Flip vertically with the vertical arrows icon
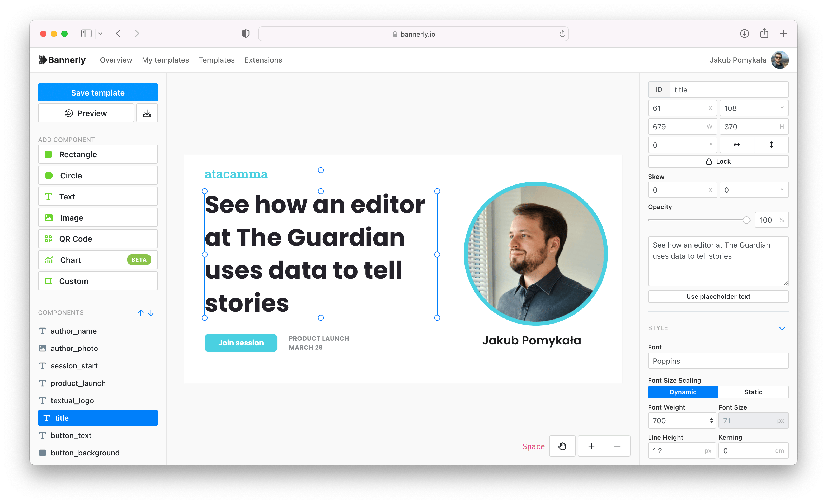Screen dimensions: 827x504 point(771,145)
